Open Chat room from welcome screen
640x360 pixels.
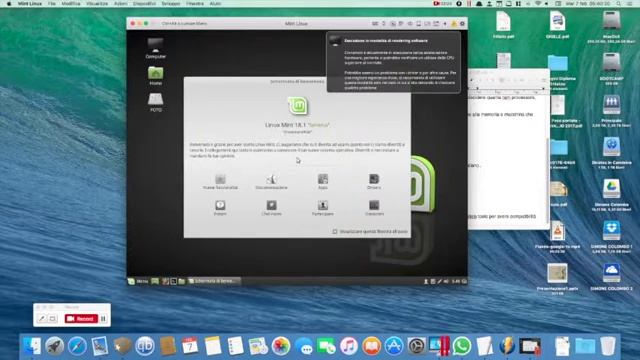click(271, 208)
